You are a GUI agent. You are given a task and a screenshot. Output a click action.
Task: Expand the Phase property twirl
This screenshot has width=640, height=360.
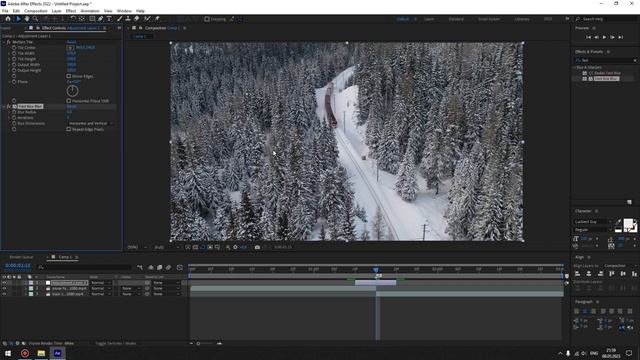pyautogui.click(x=10, y=82)
